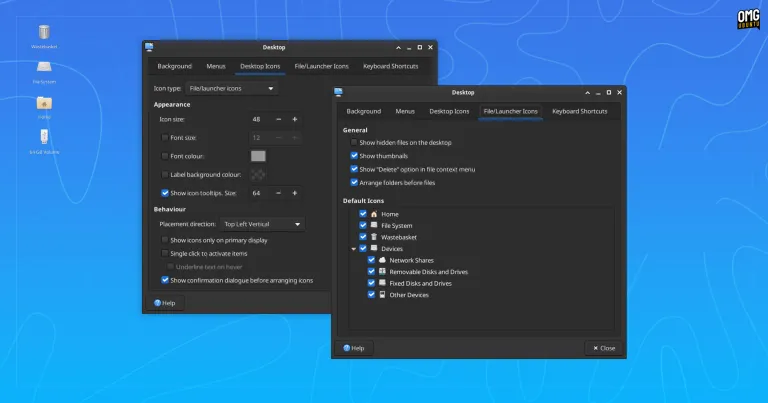This screenshot has width=768, height=403.
Task: Enable the Font colour checkbox
Action: pyautogui.click(x=165, y=156)
